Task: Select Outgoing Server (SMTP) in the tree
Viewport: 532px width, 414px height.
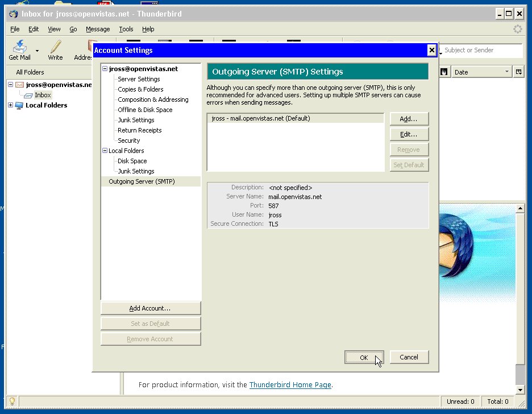Action: click(142, 181)
